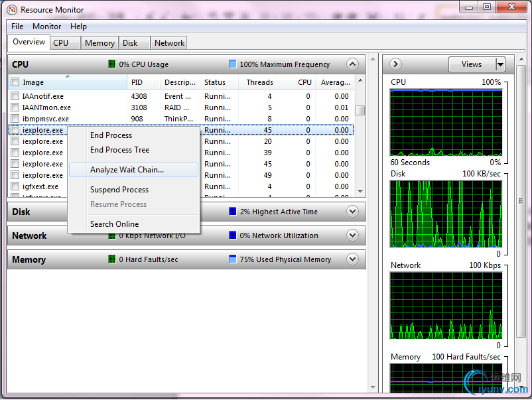Screen dimensions: 532x400
Task: Click the graphs pane scroll up arrow
Action: coord(521,60)
